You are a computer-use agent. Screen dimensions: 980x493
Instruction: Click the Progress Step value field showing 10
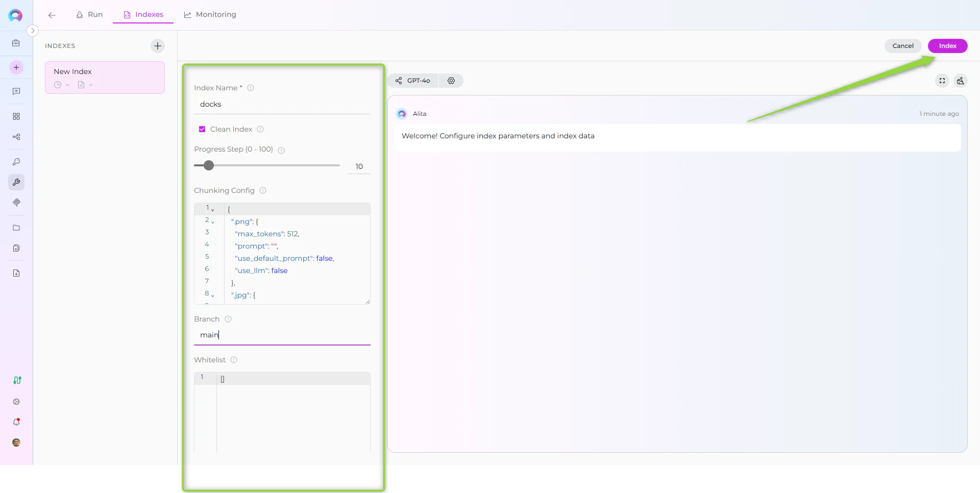pos(359,166)
